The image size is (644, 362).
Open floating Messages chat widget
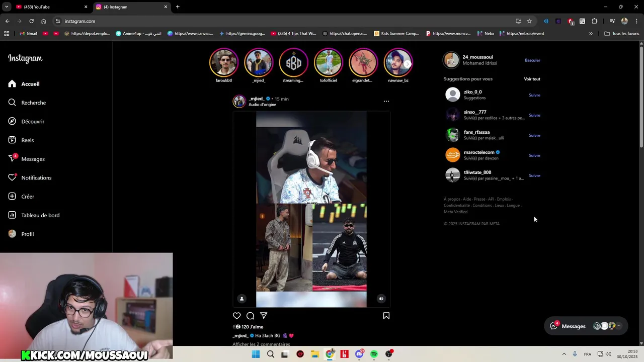click(x=586, y=326)
